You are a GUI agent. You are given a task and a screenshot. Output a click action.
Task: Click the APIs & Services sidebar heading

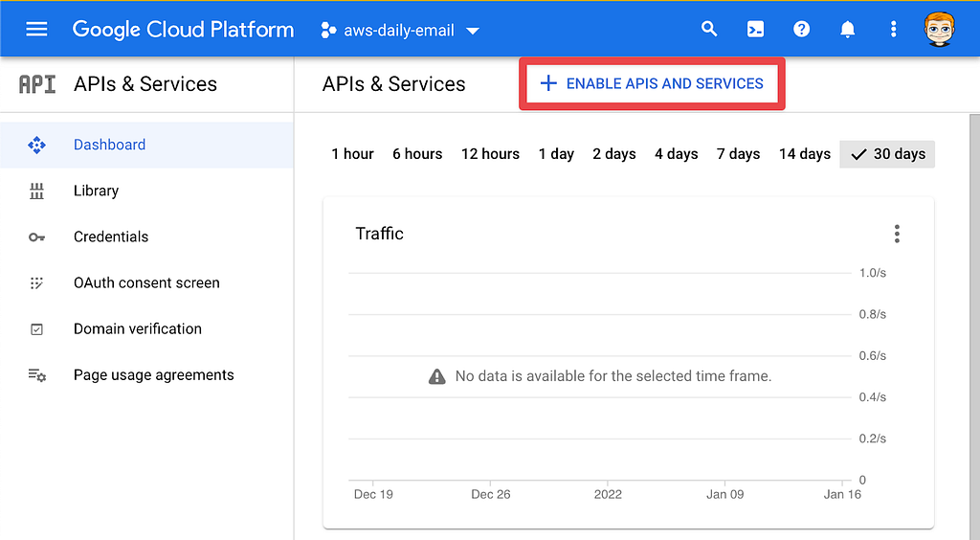pyautogui.click(x=145, y=83)
